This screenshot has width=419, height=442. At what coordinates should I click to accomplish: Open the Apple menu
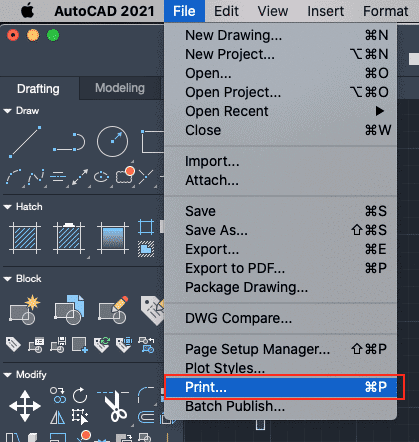click(27, 11)
